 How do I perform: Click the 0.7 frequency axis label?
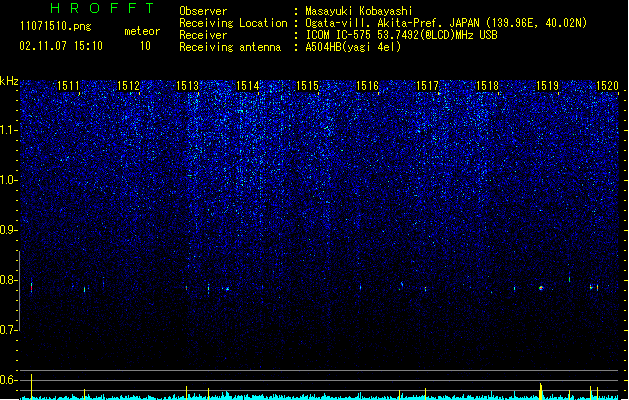[x=8, y=330]
